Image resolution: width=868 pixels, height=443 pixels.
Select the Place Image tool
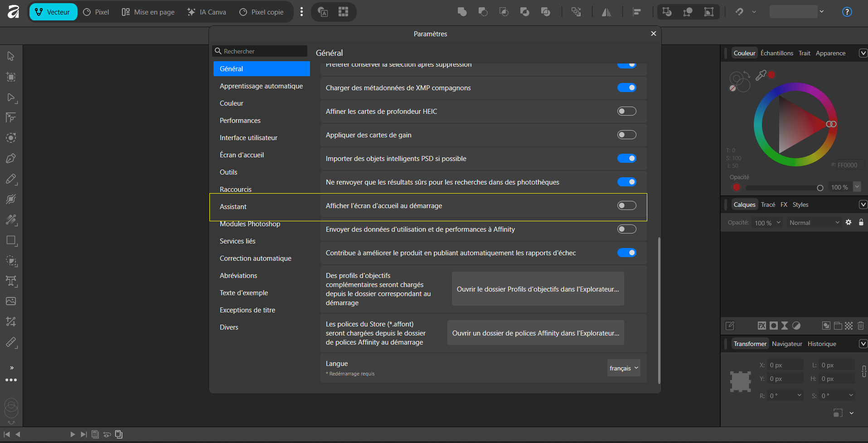click(11, 301)
